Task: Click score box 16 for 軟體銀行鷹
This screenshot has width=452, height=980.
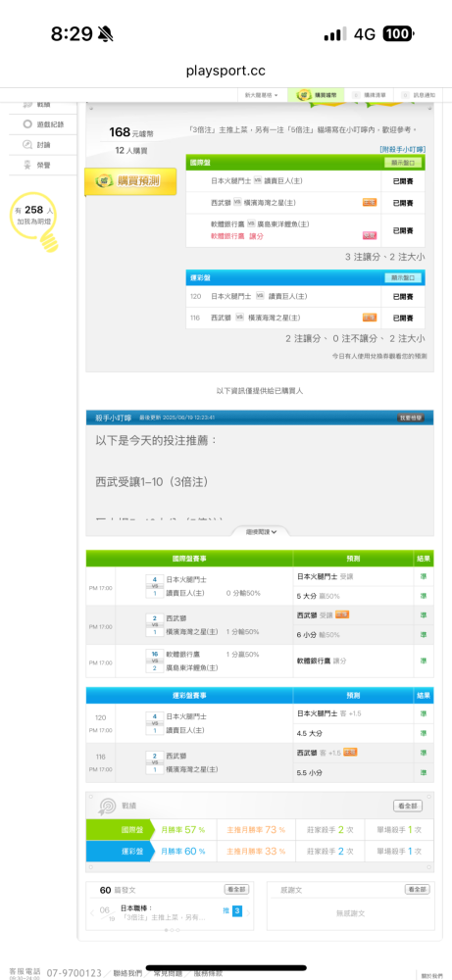Action: 154,654
